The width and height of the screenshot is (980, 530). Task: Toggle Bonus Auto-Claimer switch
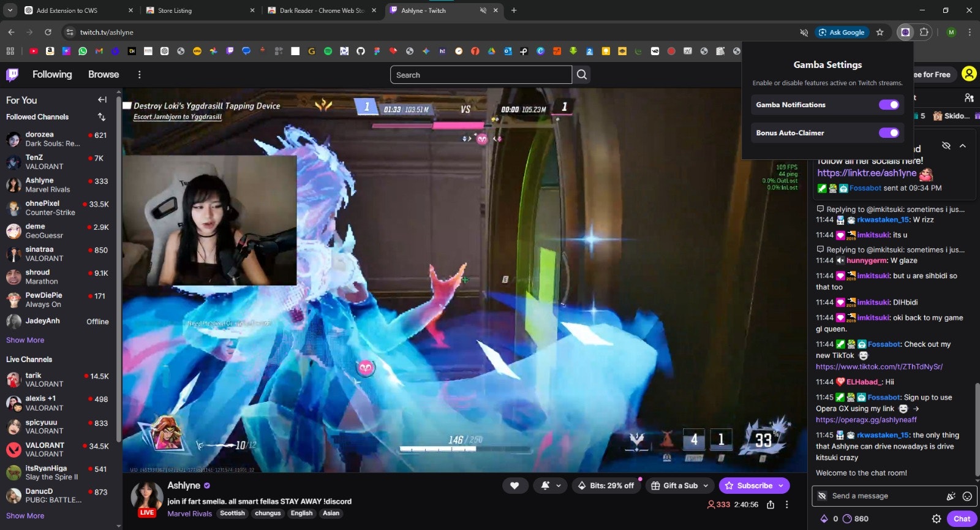coord(889,133)
